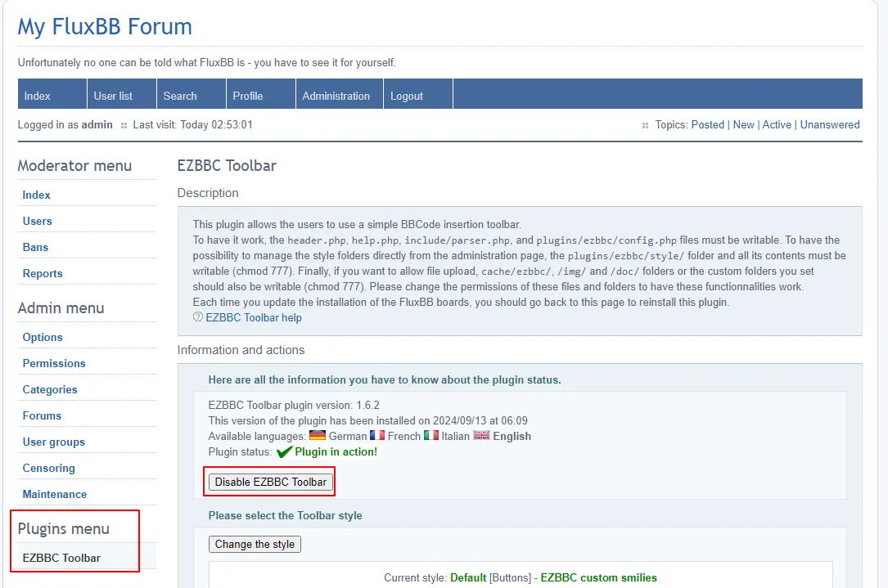This screenshot has width=888, height=588.
Task: Click the help question mark icon
Action: click(197, 317)
